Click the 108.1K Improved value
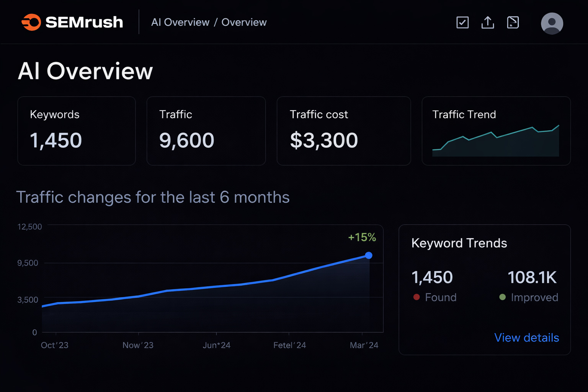588x392 pixels. click(532, 278)
